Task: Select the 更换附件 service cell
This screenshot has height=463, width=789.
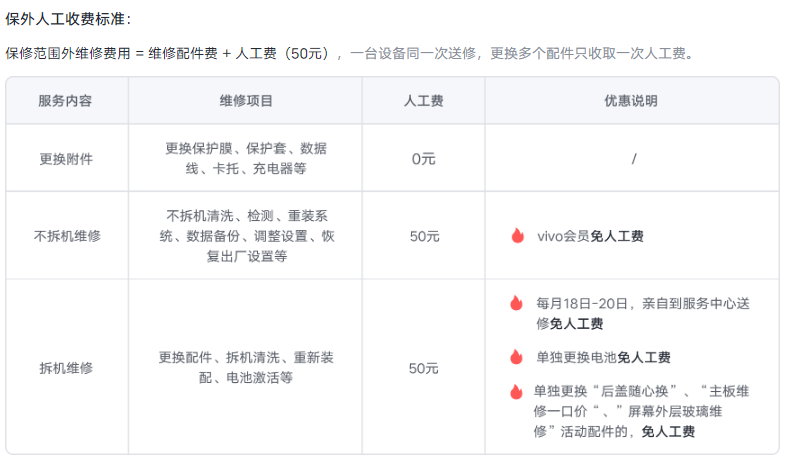Action: (66, 158)
